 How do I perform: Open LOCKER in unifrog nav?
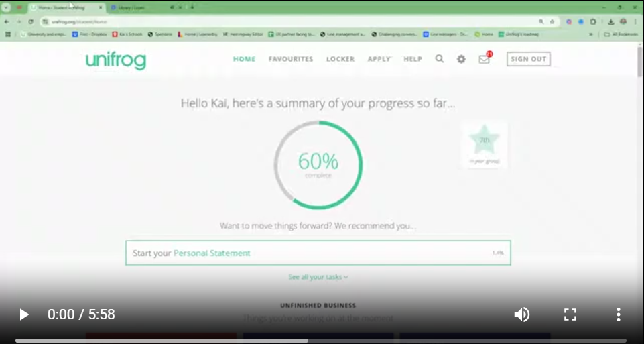340,59
